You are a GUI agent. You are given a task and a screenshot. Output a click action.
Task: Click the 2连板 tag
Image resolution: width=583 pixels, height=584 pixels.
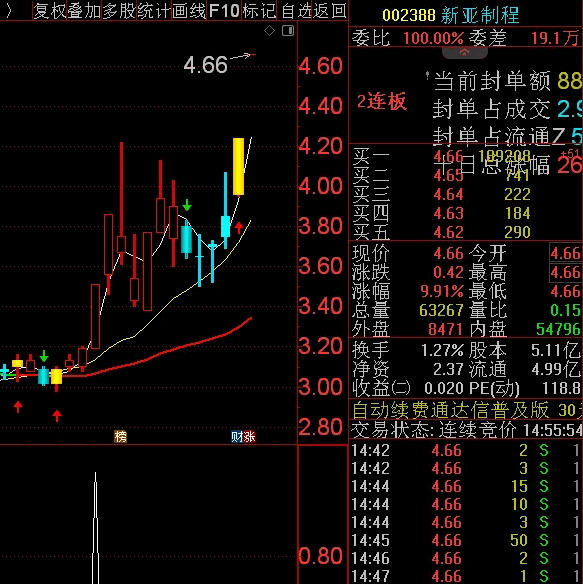tap(381, 101)
